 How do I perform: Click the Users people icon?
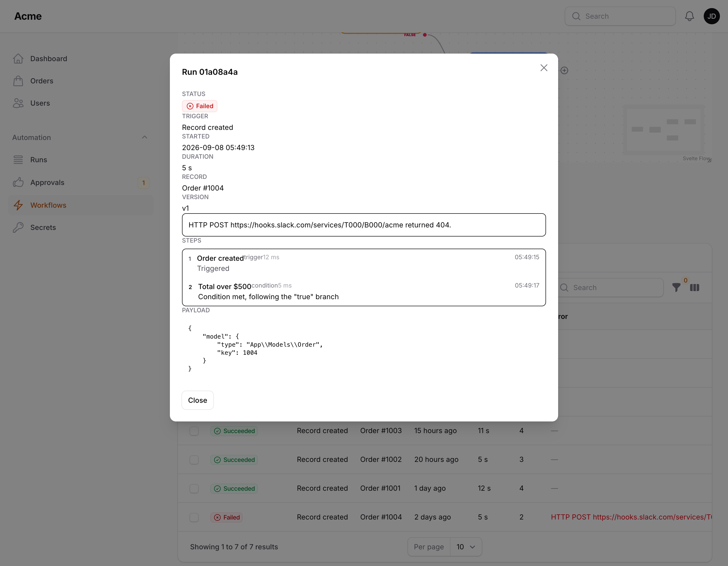[18, 103]
